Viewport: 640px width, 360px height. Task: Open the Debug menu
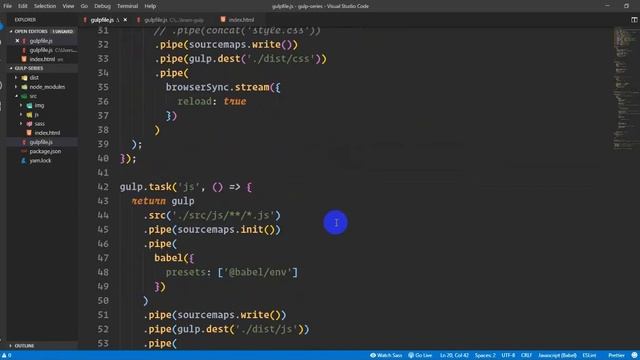(102, 6)
